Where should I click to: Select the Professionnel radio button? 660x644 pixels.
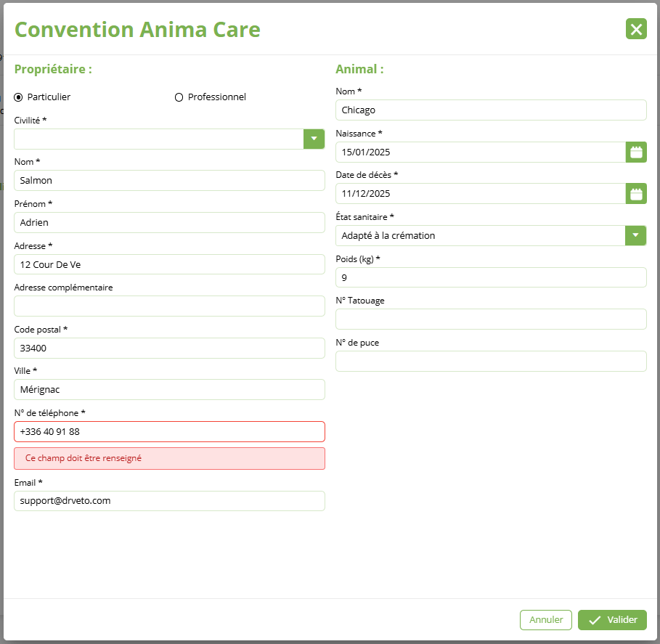(179, 97)
